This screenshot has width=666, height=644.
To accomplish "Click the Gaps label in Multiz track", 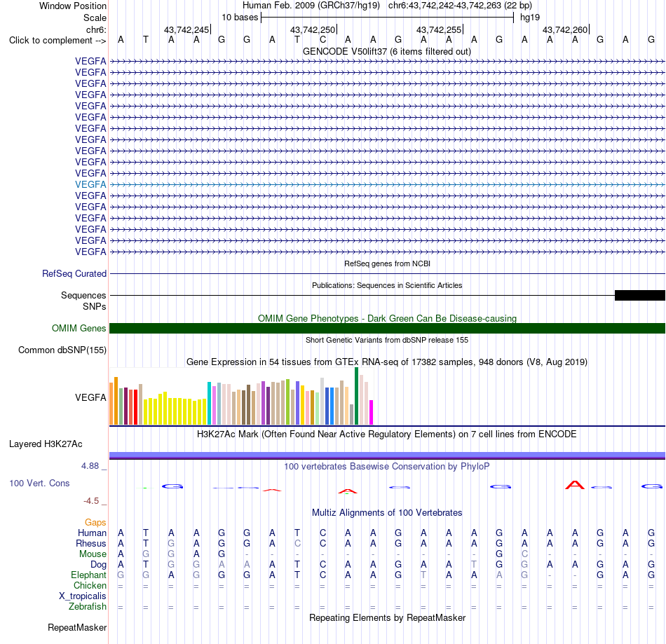I will tap(95, 523).
